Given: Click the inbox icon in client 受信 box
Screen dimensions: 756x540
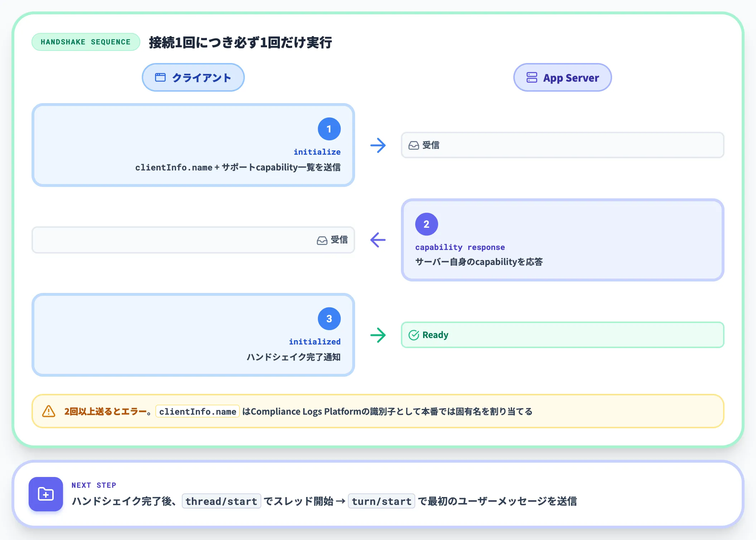Looking at the screenshot, I should (322, 240).
